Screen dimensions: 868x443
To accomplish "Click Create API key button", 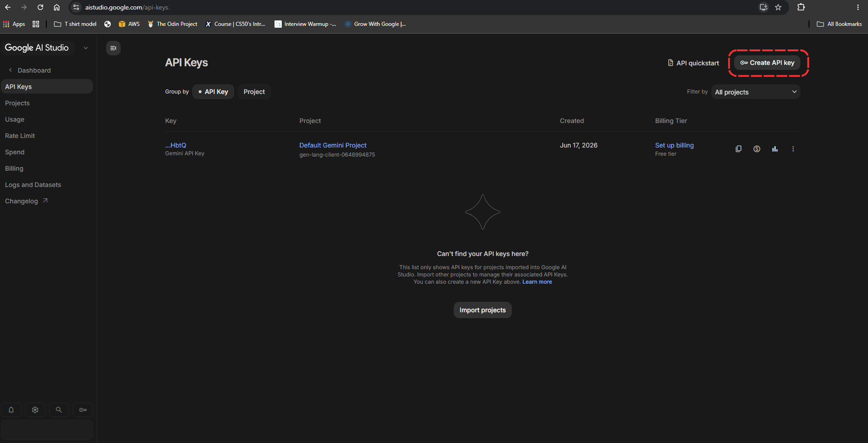I will [767, 63].
